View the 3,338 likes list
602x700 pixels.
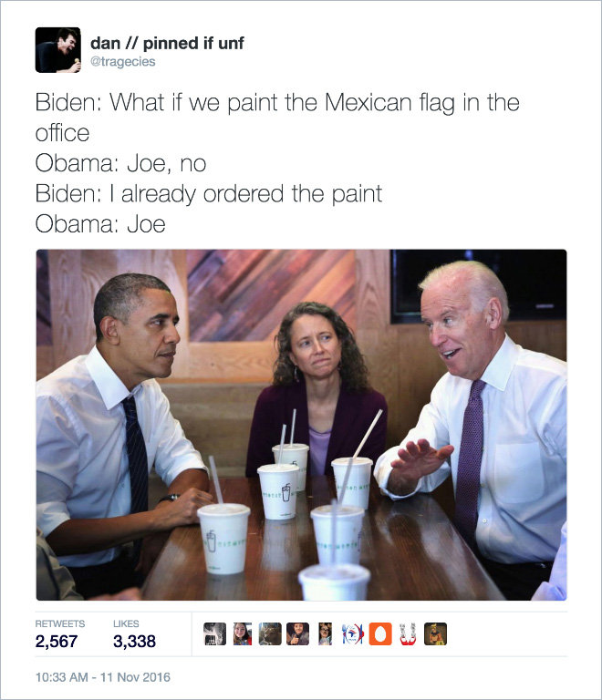click(134, 642)
